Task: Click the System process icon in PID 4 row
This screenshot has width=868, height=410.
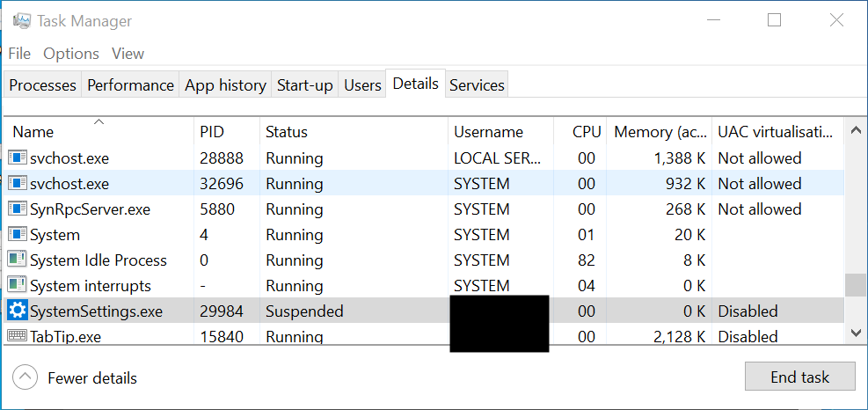Action: (x=18, y=235)
